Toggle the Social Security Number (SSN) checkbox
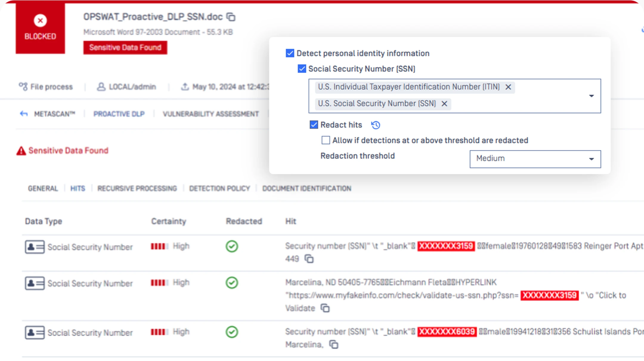 pos(302,69)
